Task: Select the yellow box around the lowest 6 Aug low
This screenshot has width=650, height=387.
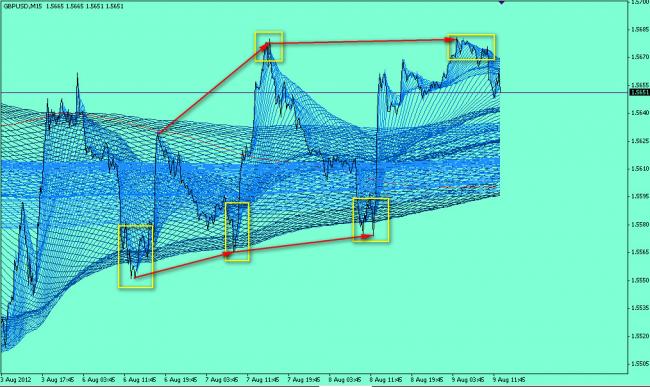Action: (x=136, y=256)
